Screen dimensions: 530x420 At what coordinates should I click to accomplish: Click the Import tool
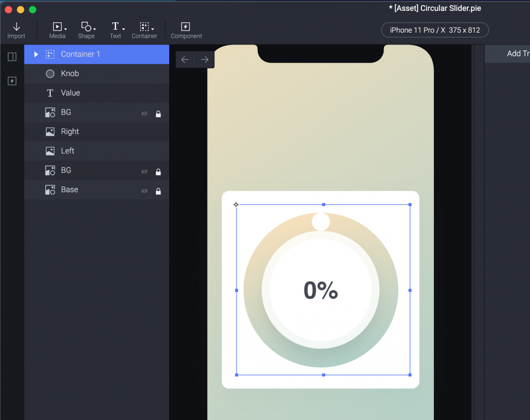tap(16, 31)
